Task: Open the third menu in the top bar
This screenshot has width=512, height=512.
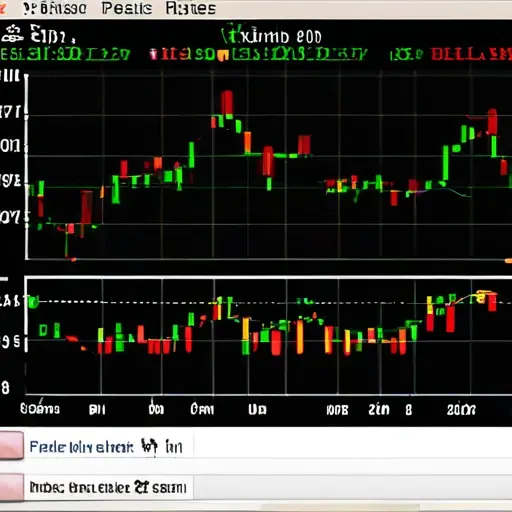Action: point(191,9)
